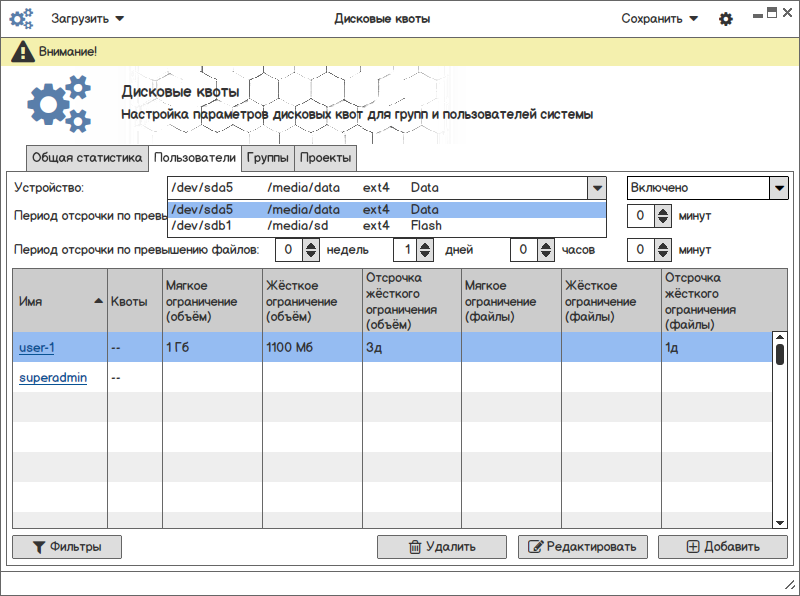Image resolution: width=800 pixels, height=596 pixels.
Task: Open Фильтры with the funnel button
Action: pos(67,547)
